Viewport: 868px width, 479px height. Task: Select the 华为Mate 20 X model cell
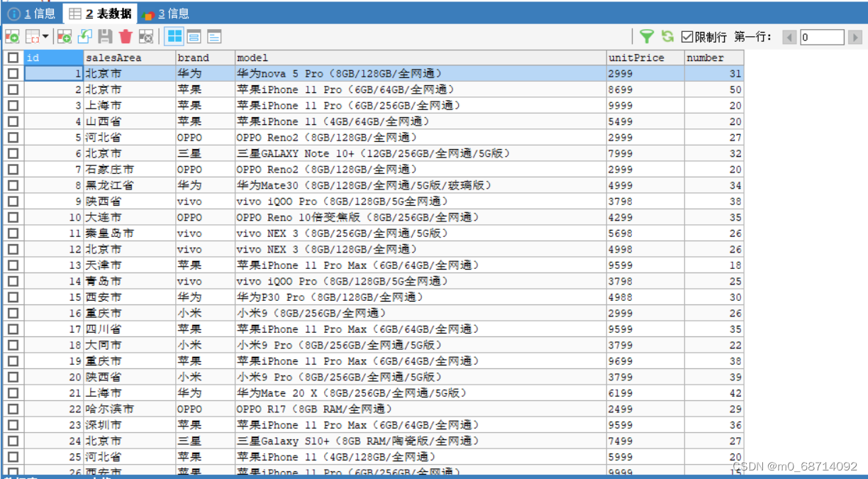click(421, 392)
